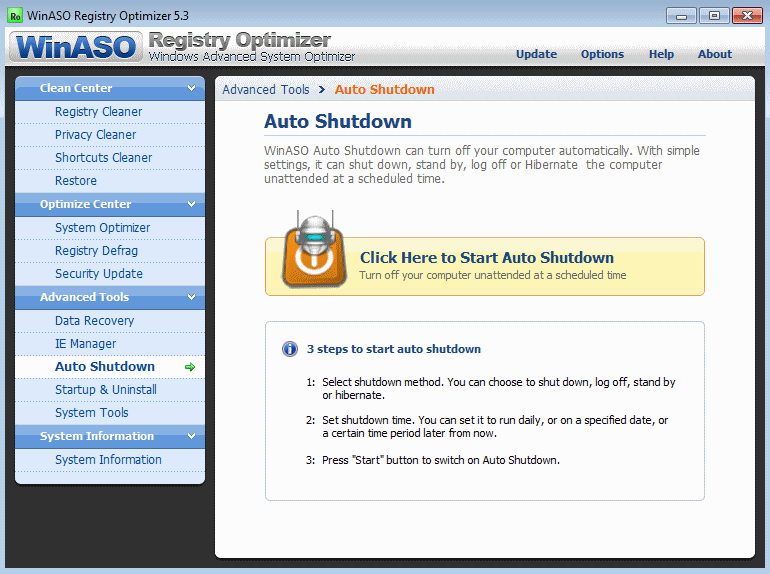The image size is (770, 574).
Task: Click the System Information header label
Action: tap(97, 436)
